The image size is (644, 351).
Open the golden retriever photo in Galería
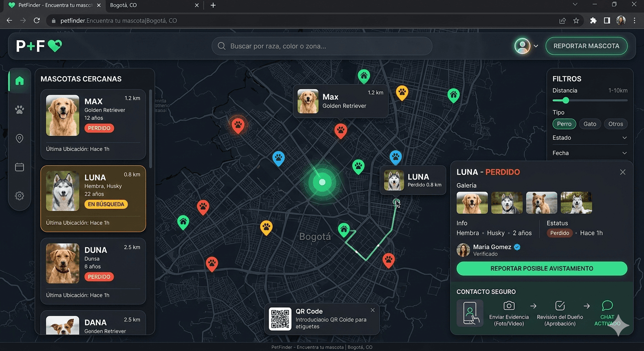click(472, 202)
